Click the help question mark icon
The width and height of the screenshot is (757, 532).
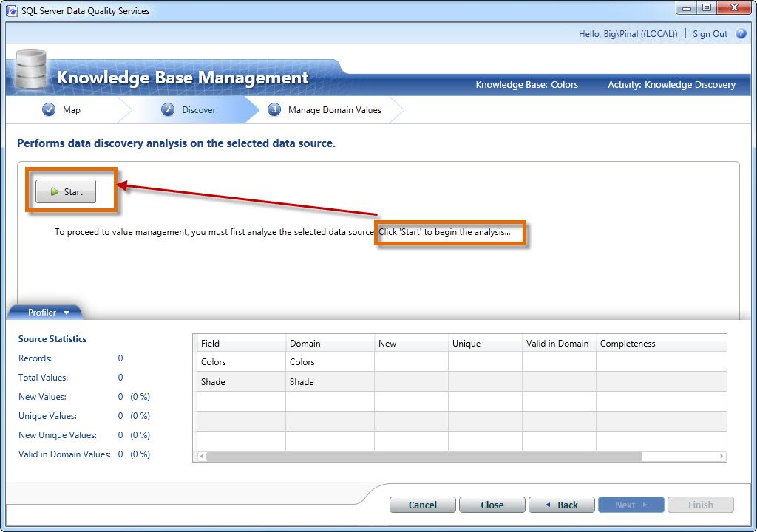point(741,34)
